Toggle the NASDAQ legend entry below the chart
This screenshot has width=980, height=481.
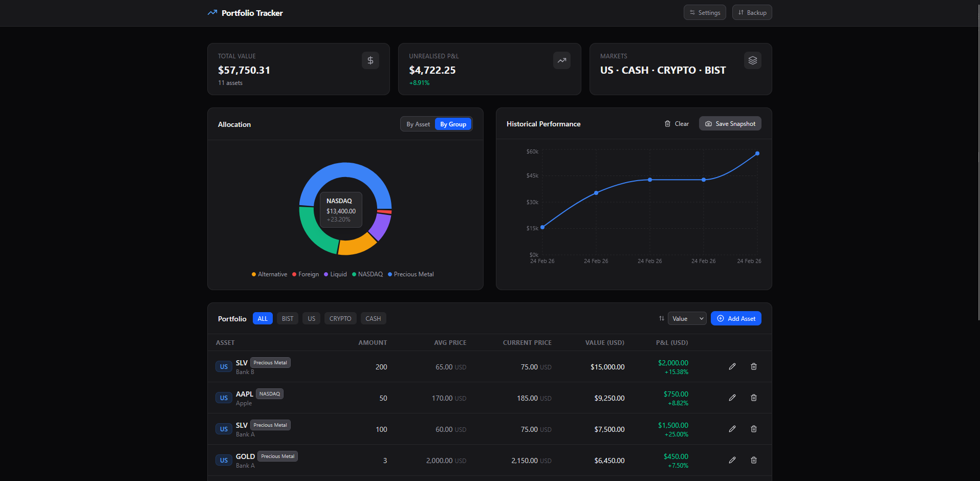click(x=367, y=274)
